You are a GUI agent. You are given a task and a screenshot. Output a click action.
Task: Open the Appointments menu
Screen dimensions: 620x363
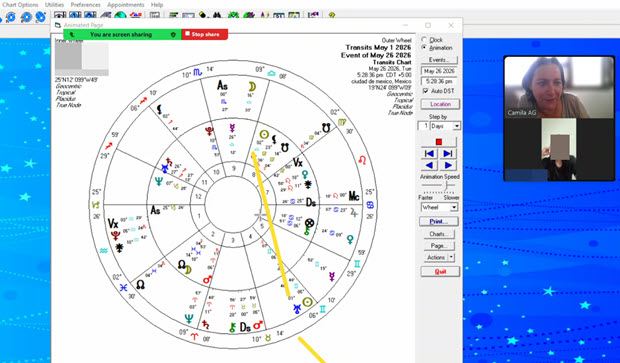[x=125, y=5]
